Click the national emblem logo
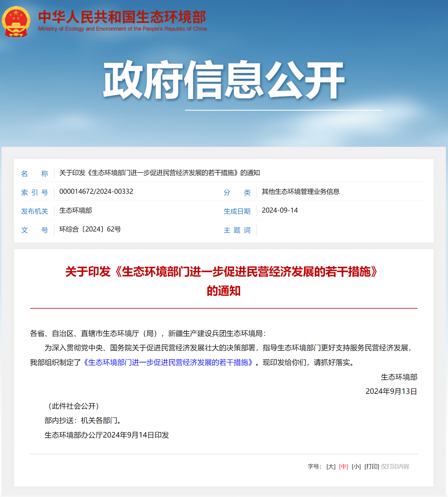This screenshot has width=448, height=497. [x=16, y=22]
